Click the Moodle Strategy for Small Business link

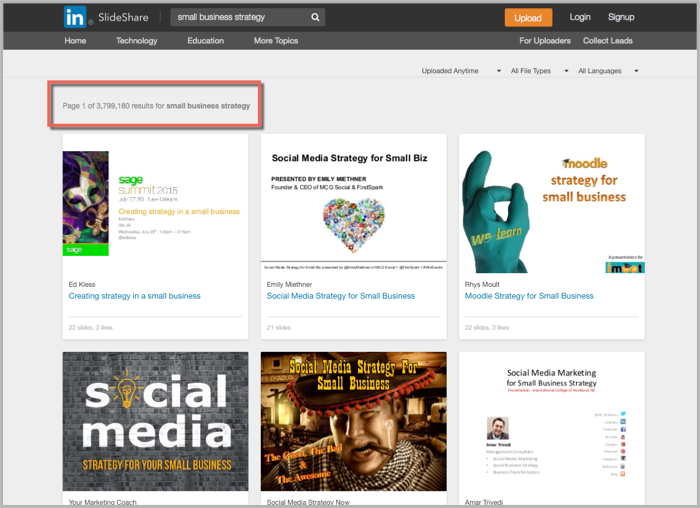pyautogui.click(x=529, y=296)
